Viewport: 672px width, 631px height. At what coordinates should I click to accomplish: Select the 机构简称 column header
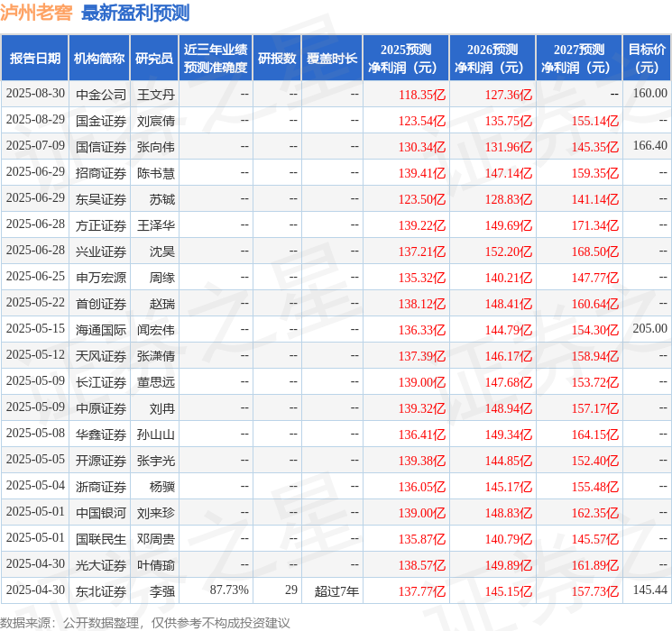point(99,59)
